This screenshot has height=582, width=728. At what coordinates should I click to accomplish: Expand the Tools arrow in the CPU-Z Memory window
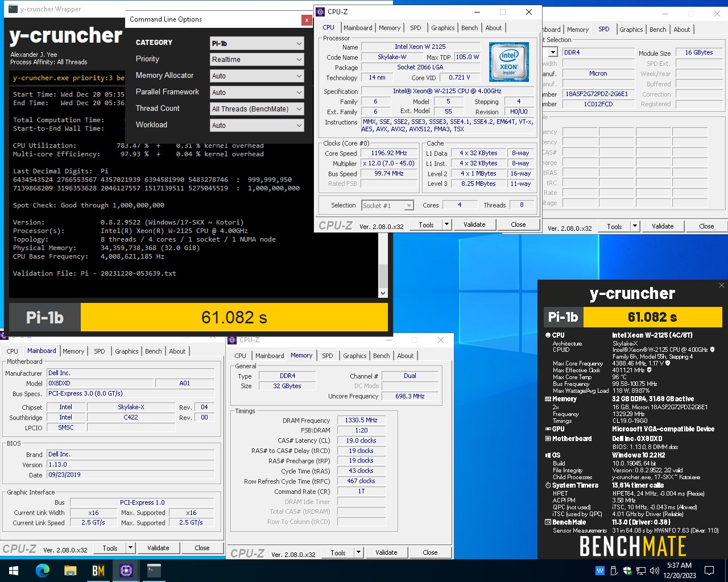tap(358, 552)
